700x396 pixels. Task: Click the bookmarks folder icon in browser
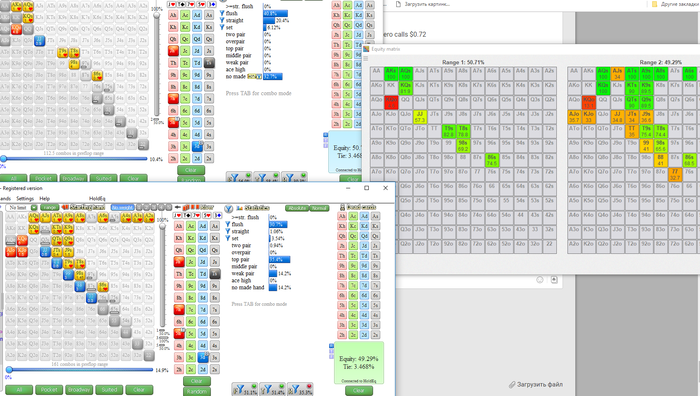coord(654,4)
